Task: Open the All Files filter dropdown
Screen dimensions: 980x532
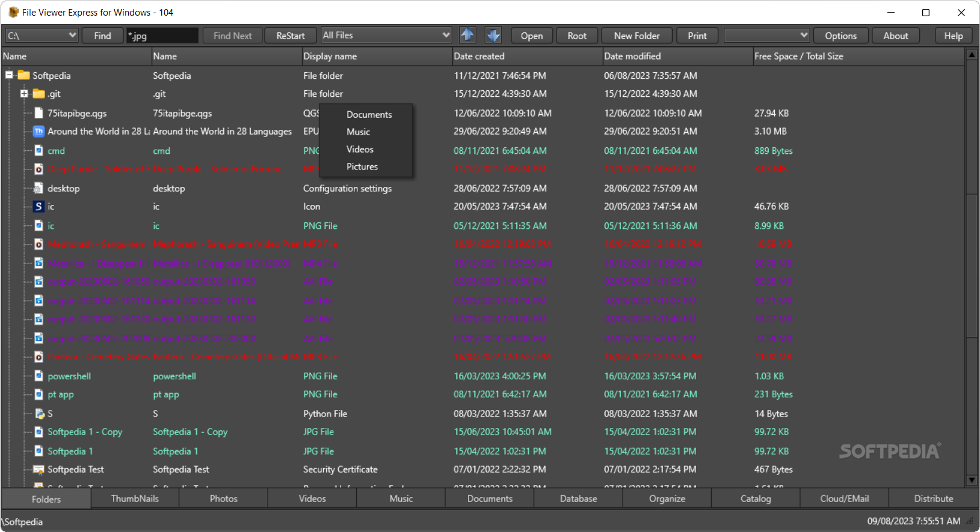Action: click(x=446, y=35)
